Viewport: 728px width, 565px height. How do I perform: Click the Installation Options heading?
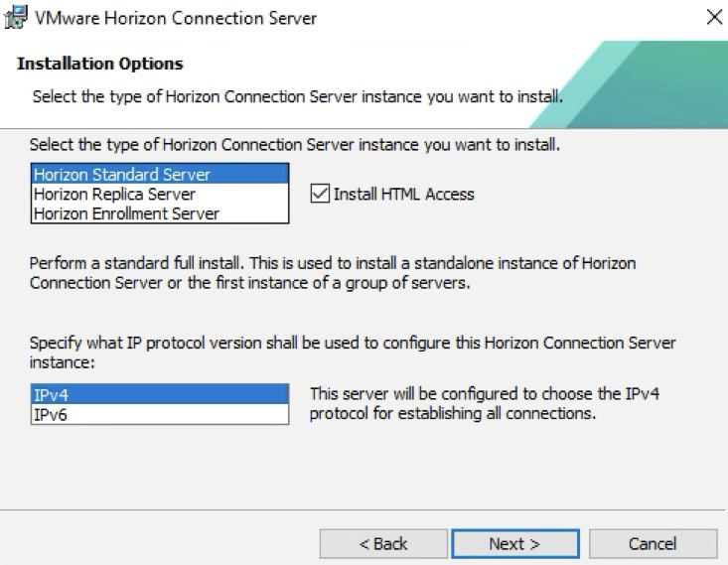click(x=100, y=64)
